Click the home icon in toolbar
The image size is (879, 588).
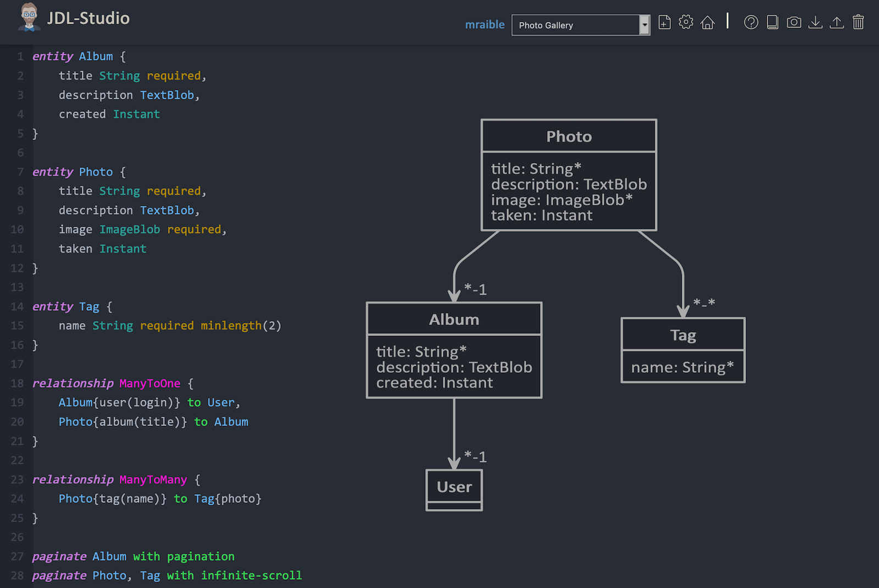pyautogui.click(x=708, y=23)
